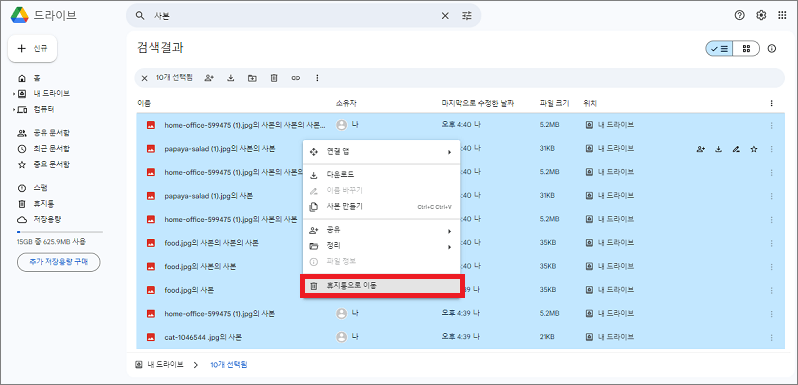
Task: Click 10개 선택됨 in the bottom breadcrumb
Action: 229,365
